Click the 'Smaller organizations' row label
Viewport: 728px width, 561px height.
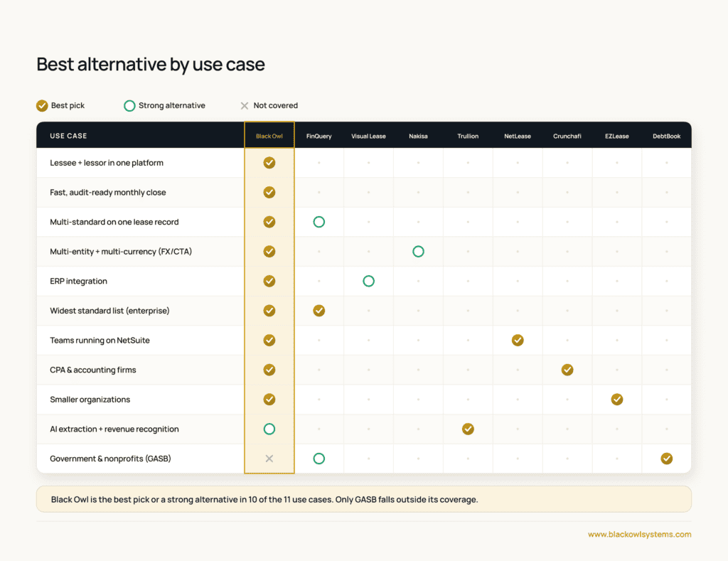pyautogui.click(x=90, y=400)
